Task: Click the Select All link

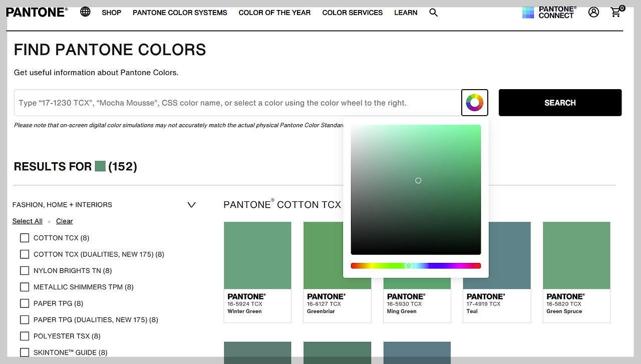Action: (28, 221)
